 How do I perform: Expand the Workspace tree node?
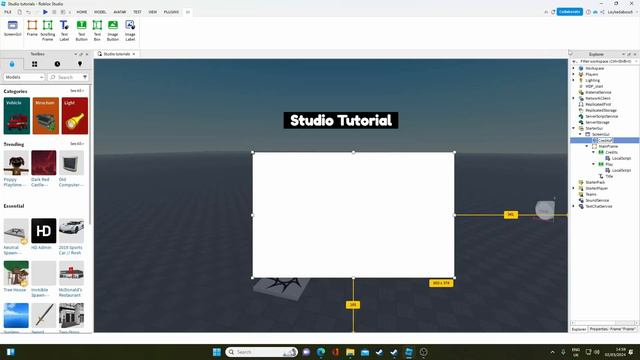coord(573,68)
